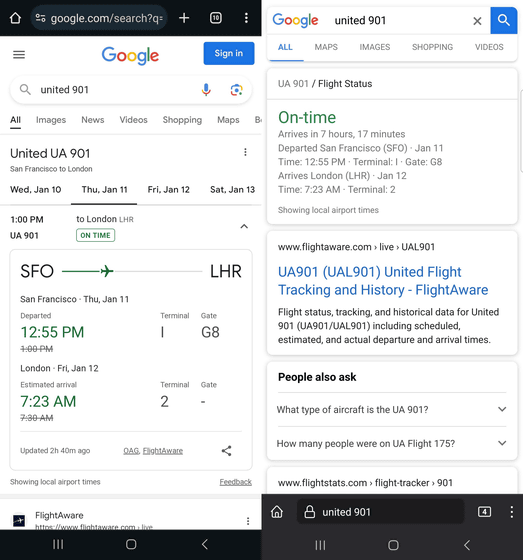The height and width of the screenshot is (560, 523).
Task: Open the FlightAware UA901 tracking result link
Action: click(x=383, y=281)
